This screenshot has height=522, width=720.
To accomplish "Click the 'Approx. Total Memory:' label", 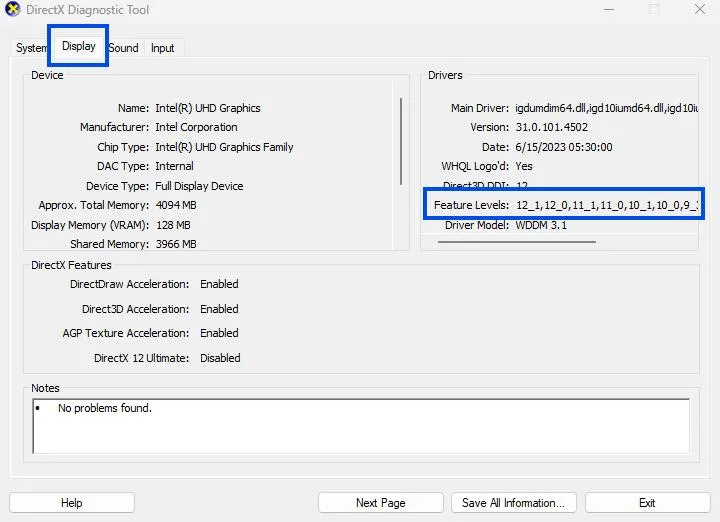I will click(94, 205).
